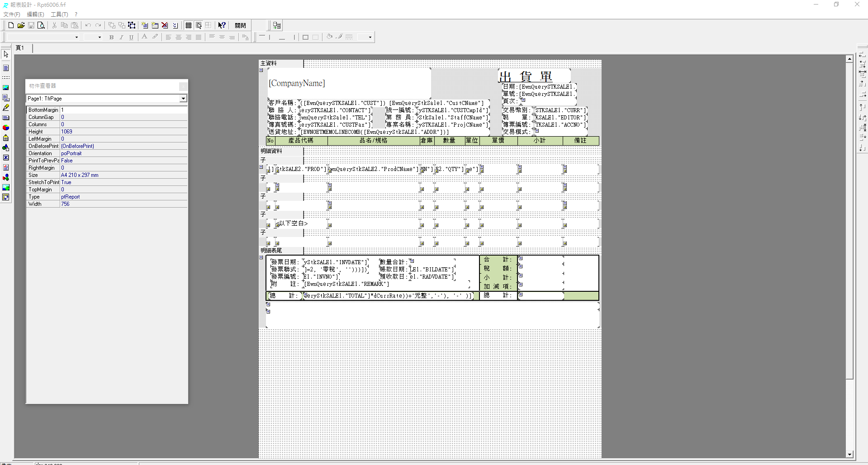Toggle Bold text formatting
This screenshot has height=465, width=868.
coord(111,37)
